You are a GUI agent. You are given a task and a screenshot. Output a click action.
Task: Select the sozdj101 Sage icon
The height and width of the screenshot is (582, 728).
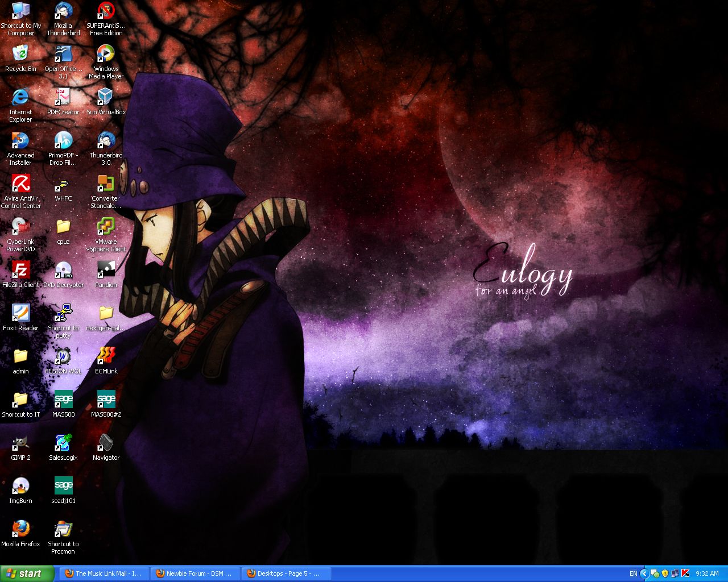63,490
